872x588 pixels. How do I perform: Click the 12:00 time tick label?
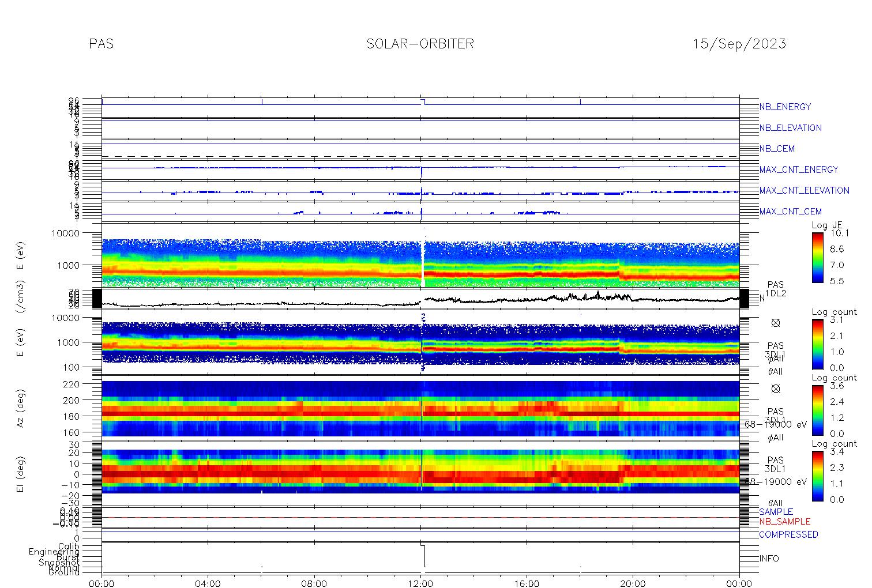pos(420,583)
